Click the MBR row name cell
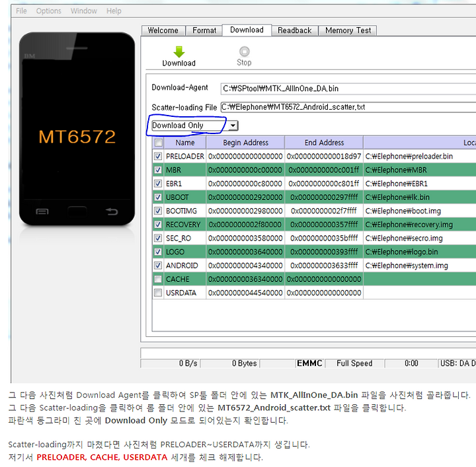The height and width of the screenshot is (467, 476). pyautogui.click(x=185, y=170)
